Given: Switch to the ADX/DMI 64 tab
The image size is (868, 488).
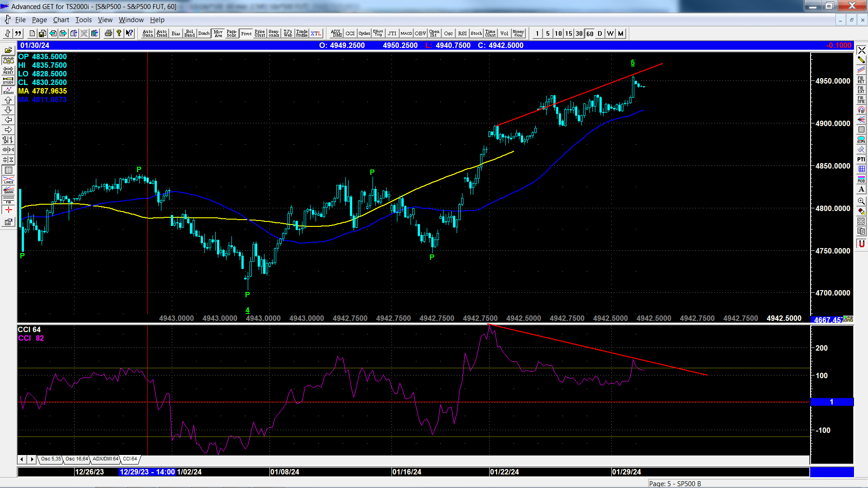Looking at the screenshot, I should (x=105, y=459).
